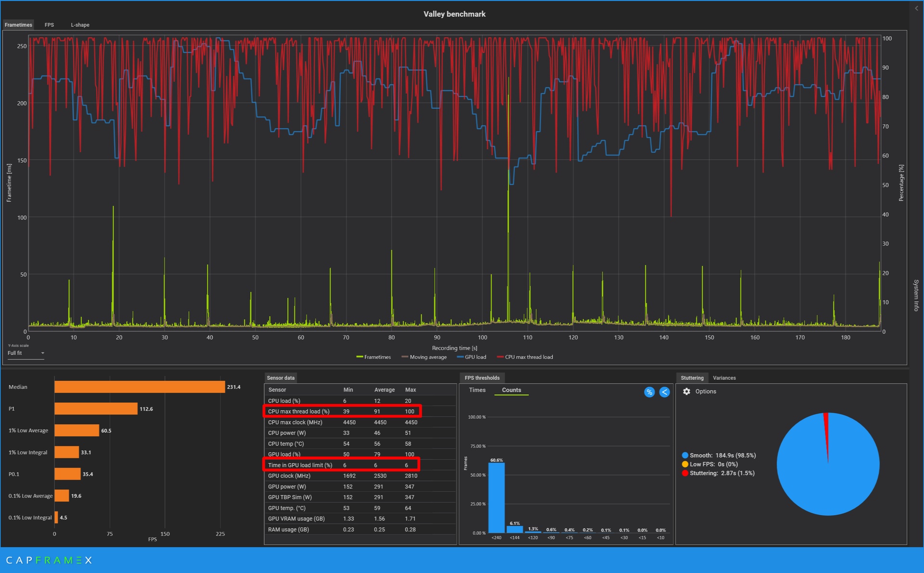Click the Median FPS bar

pyautogui.click(x=140, y=387)
